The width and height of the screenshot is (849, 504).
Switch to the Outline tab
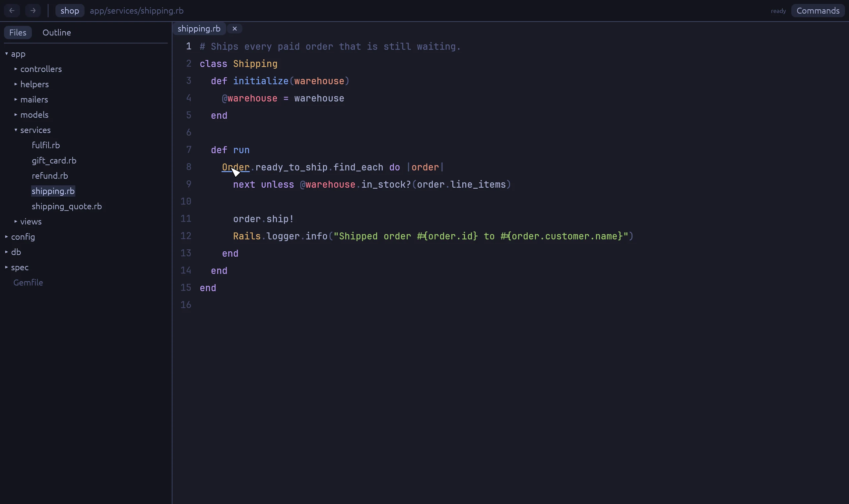click(57, 32)
